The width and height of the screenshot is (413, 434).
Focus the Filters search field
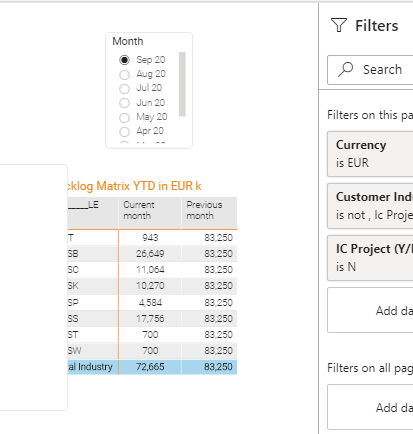[x=370, y=70]
